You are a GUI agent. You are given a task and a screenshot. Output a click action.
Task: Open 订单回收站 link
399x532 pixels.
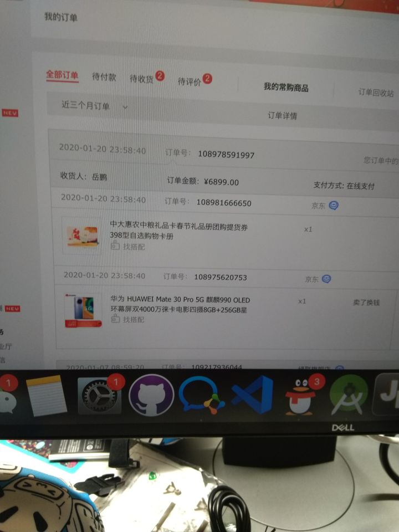[376, 93]
